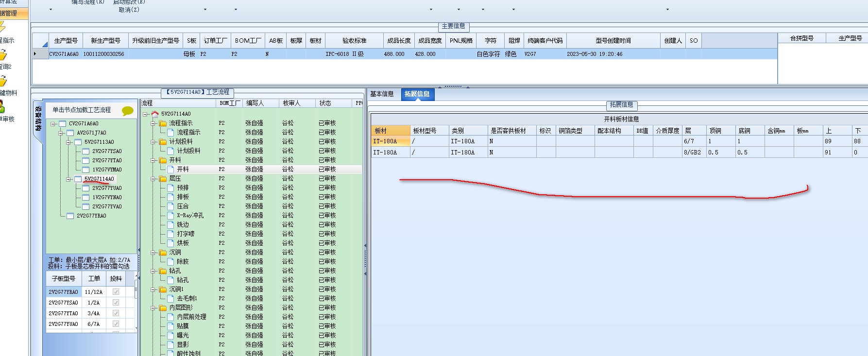Toggle 投料 checkbox for row 2V2G77YSA0
The height and width of the screenshot is (356, 868).
point(116,303)
